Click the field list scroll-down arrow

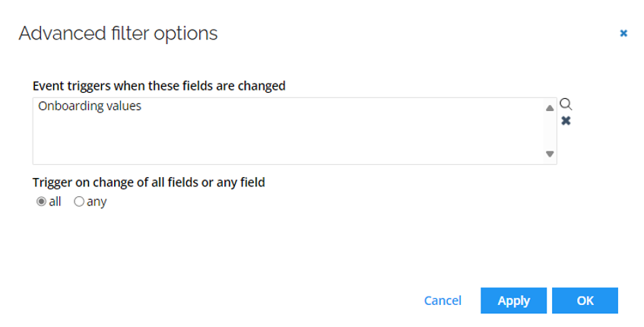(x=550, y=154)
